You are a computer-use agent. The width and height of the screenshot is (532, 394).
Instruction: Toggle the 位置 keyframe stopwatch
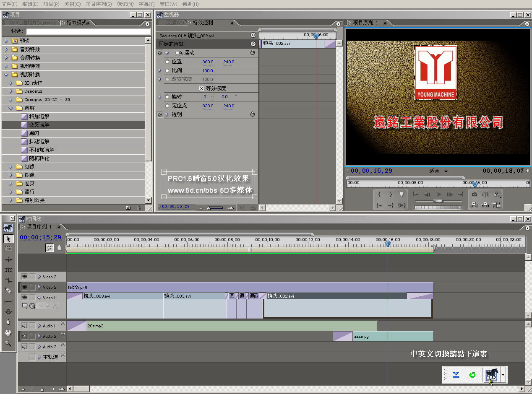[167, 62]
